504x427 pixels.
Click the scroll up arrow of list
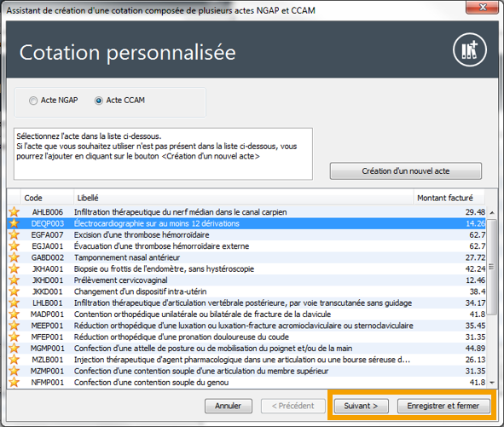pyautogui.click(x=492, y=213)
